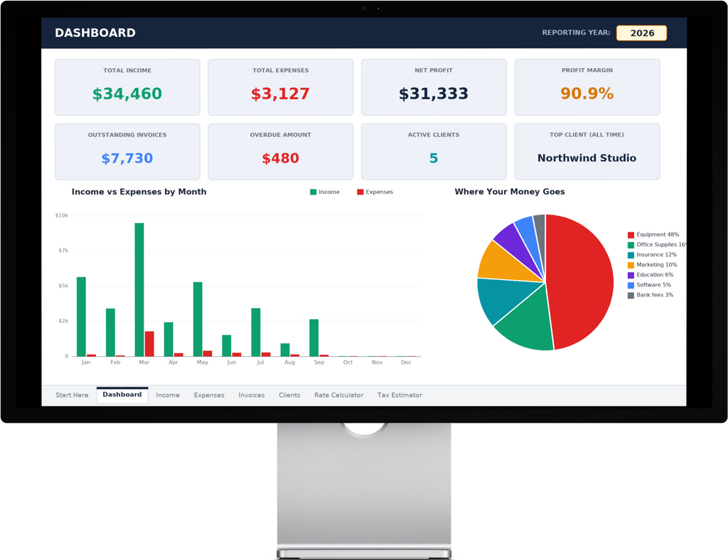The width and height of the screenshot is (728, 560).
Task: Click the March red expenses bar
Action: pyautogui.click(x=149, y=344)
